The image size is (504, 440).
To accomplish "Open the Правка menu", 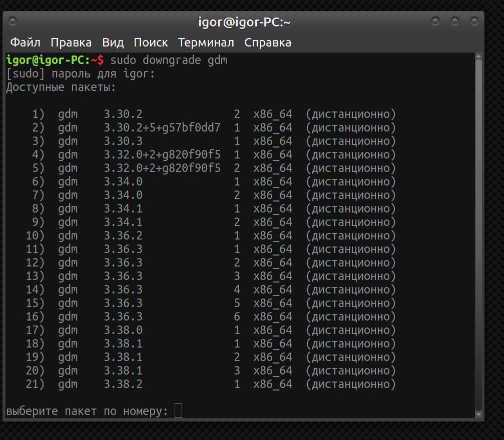I will point(71,42).
